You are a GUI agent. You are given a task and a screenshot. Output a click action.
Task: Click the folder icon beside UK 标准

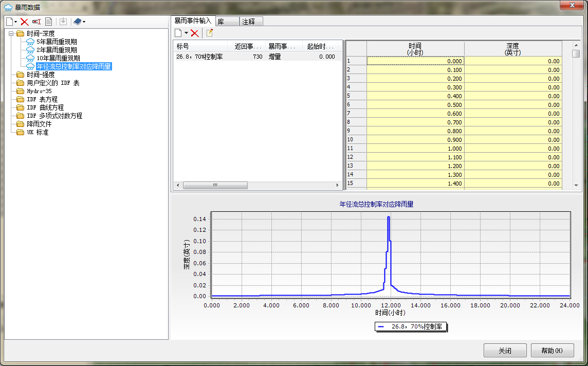click(x=20, y=133)
